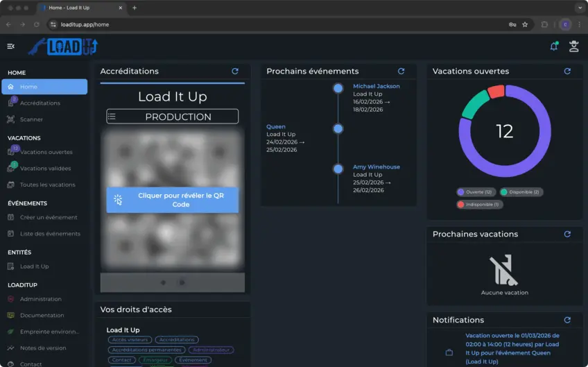Refresh the Prochaines vacations panel
588x367 pixels.
pyautogui.click(x=567, y=234)
